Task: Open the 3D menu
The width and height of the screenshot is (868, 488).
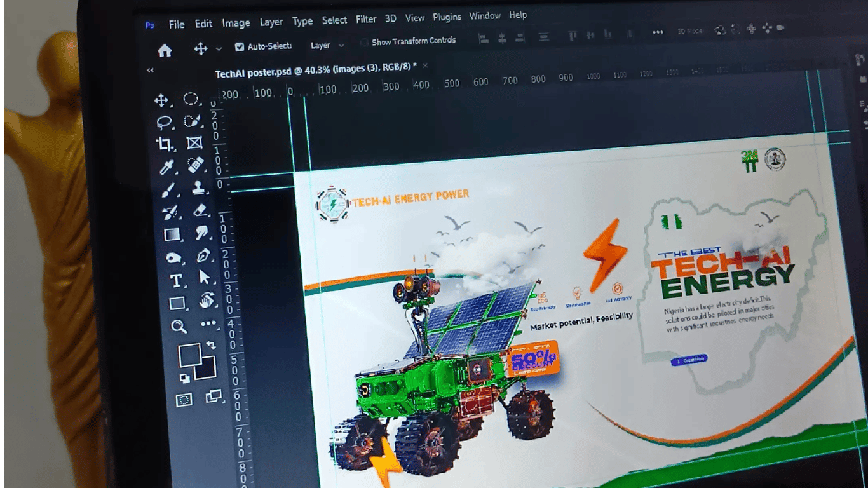Action: tap(391, 18)
